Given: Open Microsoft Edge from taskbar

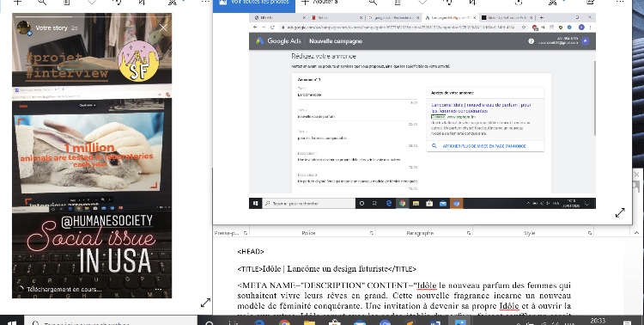Looking at the screenshot, I should [x=258, y=323].
